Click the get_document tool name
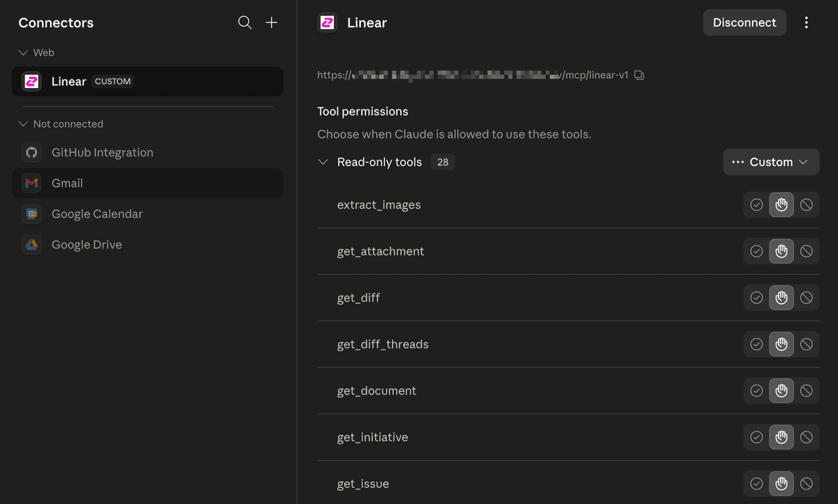This screenshot has width=838, height=504. click(x=376, y=391)
